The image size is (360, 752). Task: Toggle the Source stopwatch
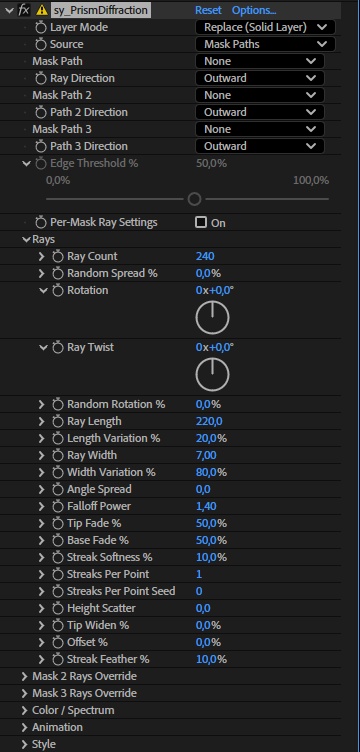[x=41, y=45]
